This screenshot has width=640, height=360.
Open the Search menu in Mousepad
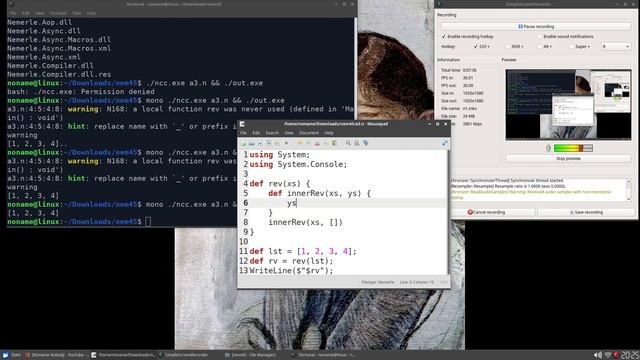pos(272,133)
